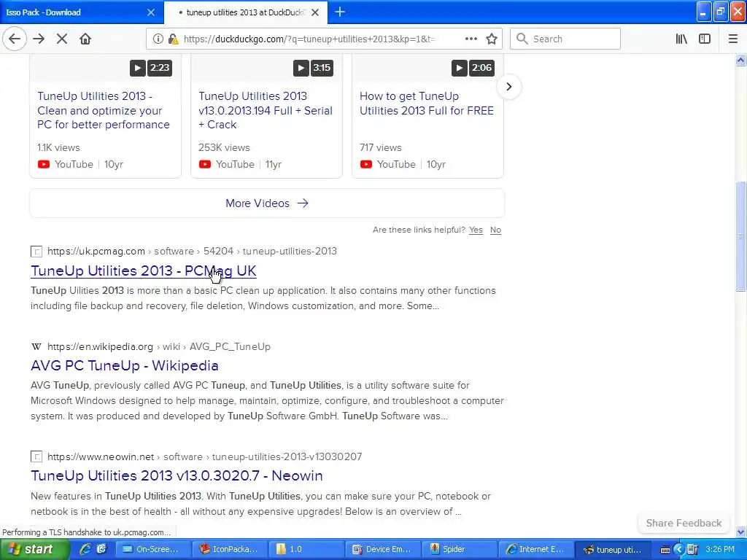Play the 2:06 Full for FREE video
The image size is (747, 560).
460,68
